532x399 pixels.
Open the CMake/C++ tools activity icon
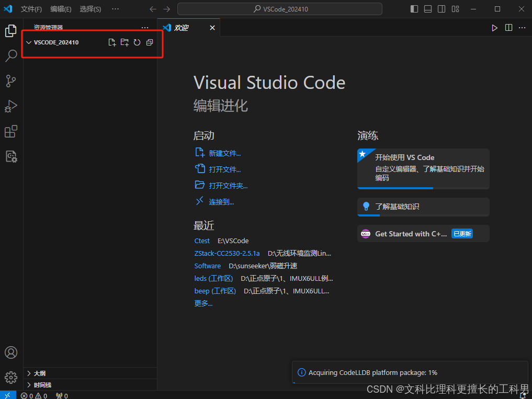click(x=11, y=156)
